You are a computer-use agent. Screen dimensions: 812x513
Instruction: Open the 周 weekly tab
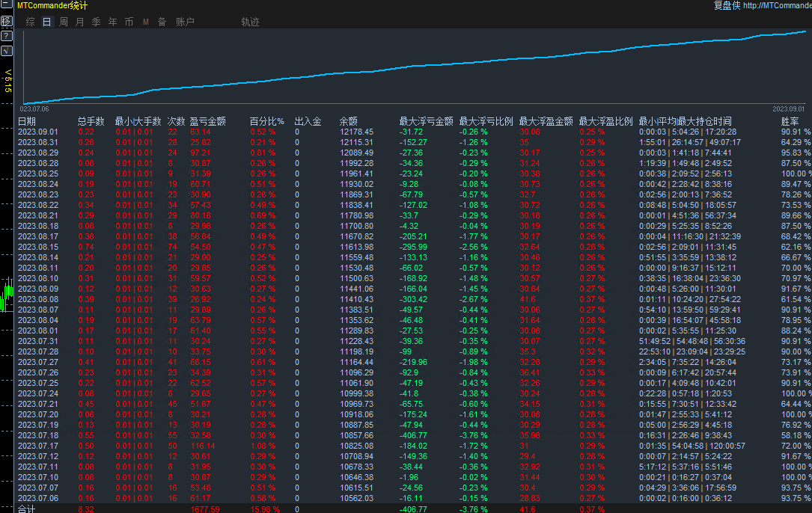tap(63, 22)
